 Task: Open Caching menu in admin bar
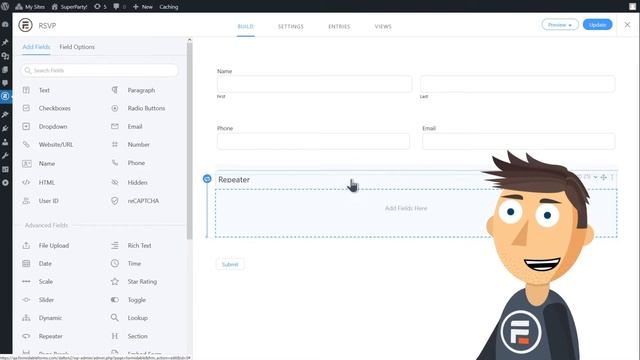pos(169,7)
